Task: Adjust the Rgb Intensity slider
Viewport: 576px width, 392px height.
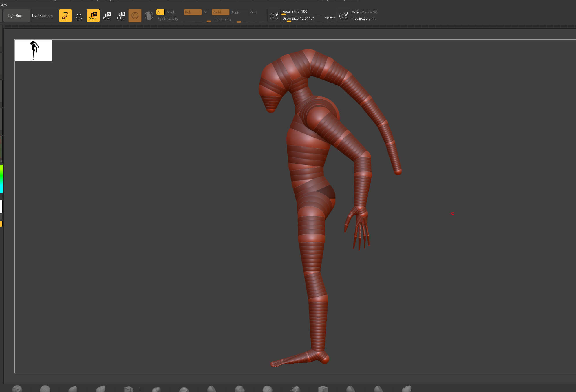Action: (x=184, y=19)
